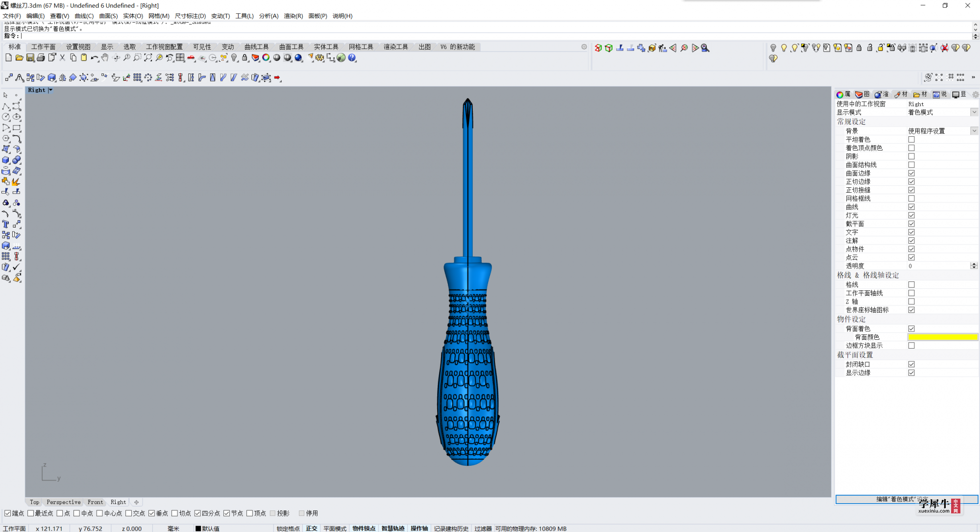Image resolution: width=980 pixels, height=532 pixels.
Task: Enable the 中点 osnap checkbox
Action: [76, 513]
